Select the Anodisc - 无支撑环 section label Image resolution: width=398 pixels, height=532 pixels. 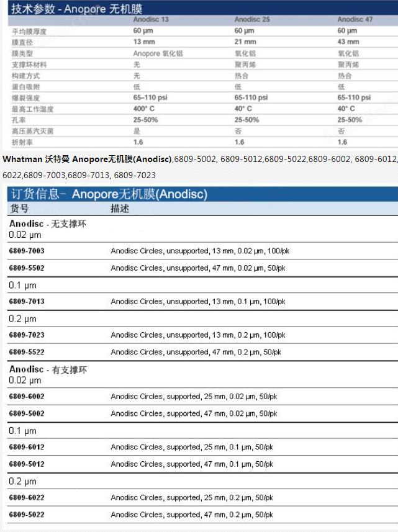click(48, 224)
